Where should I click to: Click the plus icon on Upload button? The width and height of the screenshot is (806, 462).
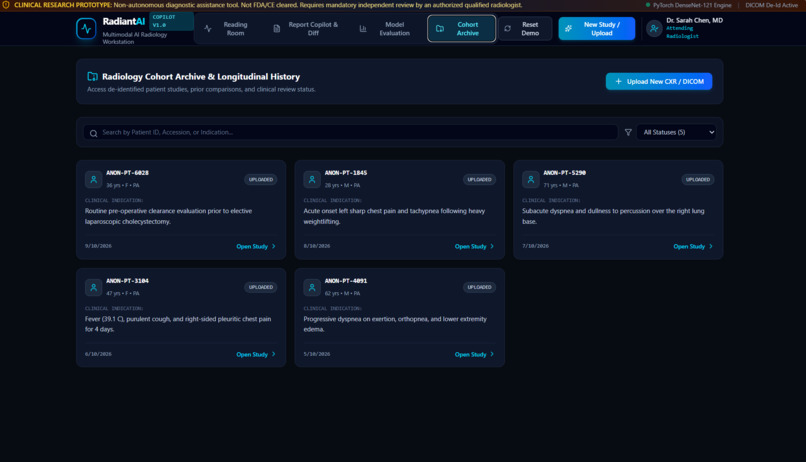point(618,81)
